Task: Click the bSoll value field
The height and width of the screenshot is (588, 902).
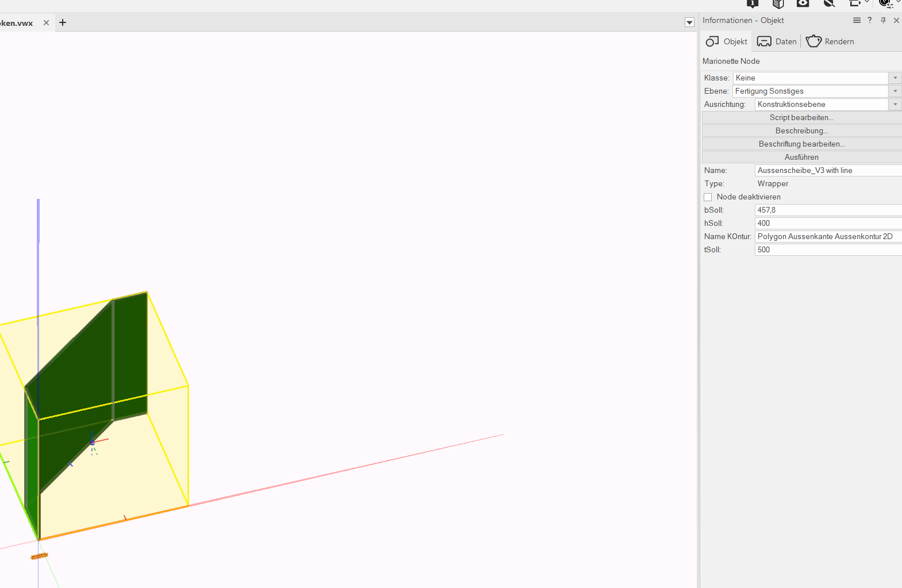Action: [827, 210]
